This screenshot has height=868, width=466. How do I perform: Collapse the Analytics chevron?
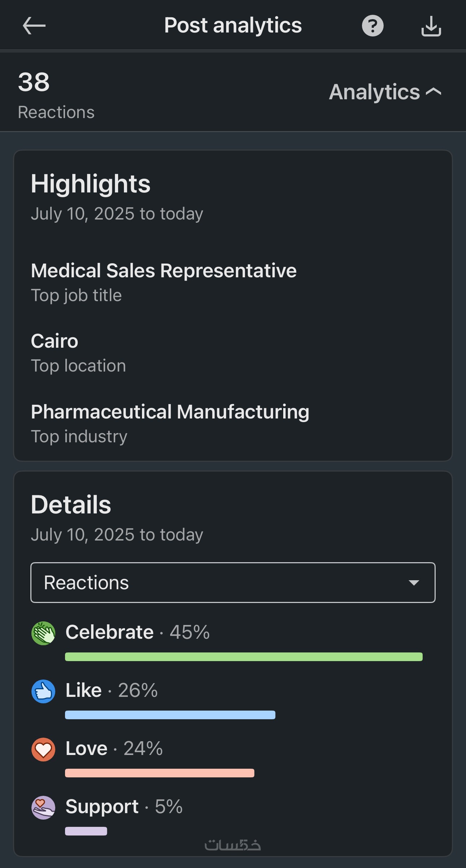[x=433, y=92]
